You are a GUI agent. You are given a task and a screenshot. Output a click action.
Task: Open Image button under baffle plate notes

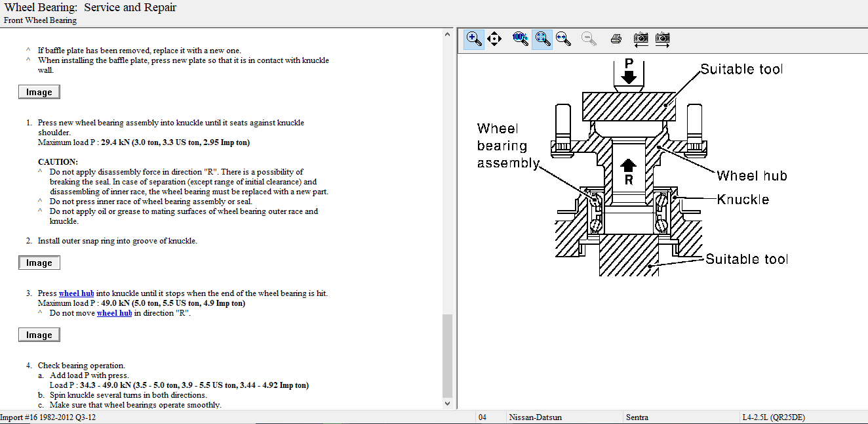pos(39,93)
